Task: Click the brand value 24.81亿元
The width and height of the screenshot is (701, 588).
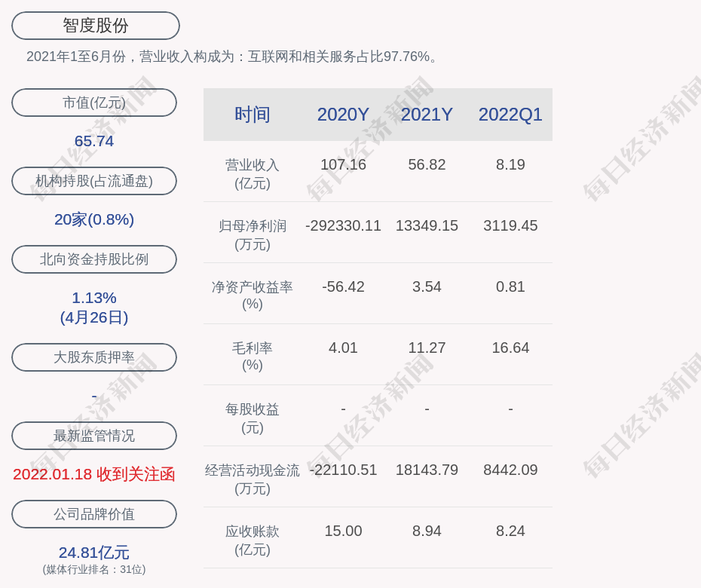Action: pyautogui.click(x=94, y=553)
